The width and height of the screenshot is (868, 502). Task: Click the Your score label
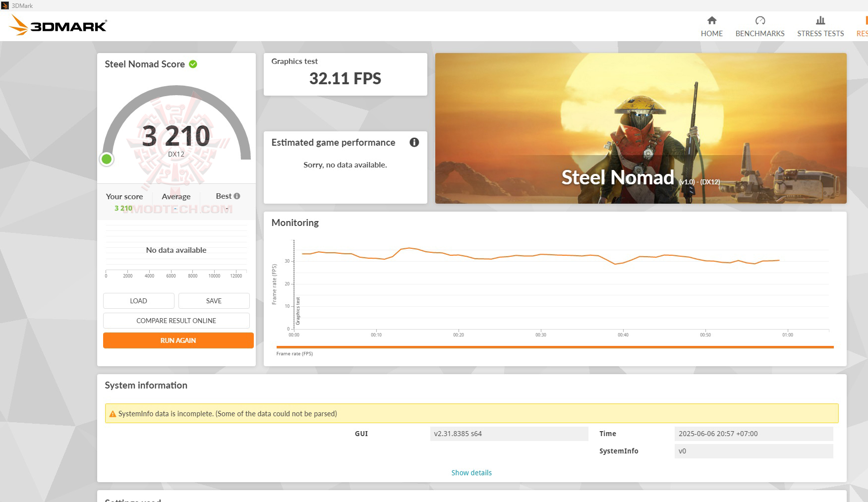124,196
